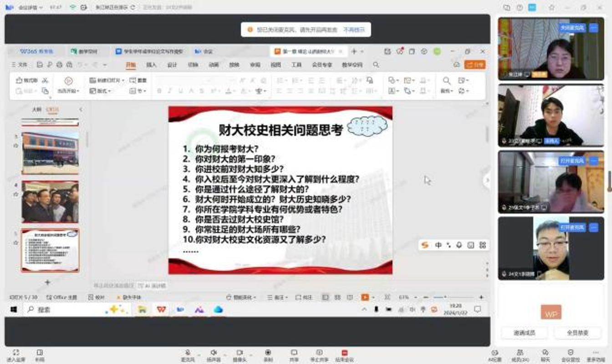Open WPS Office from the Windows taskbar

click(161, 309)
